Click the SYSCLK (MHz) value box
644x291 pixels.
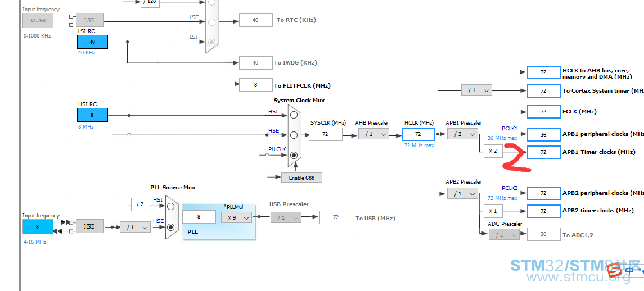325,134
